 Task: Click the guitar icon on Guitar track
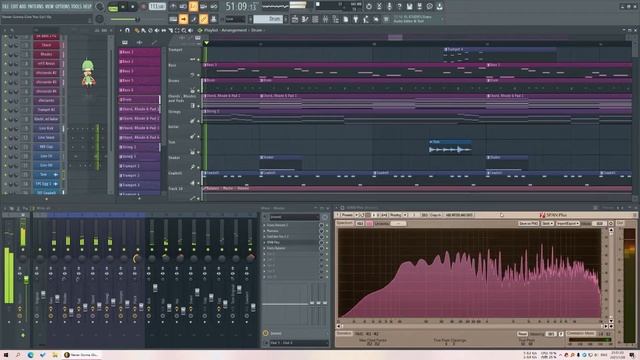(x=192, y=136)
